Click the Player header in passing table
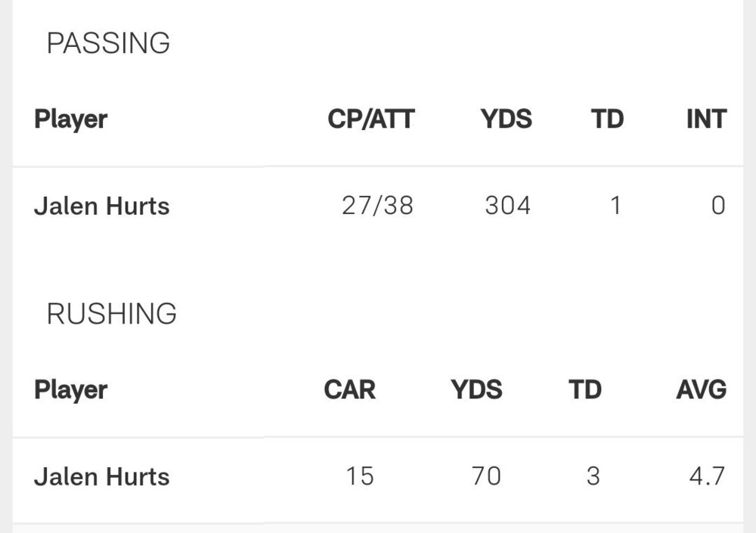 (70, 119)
